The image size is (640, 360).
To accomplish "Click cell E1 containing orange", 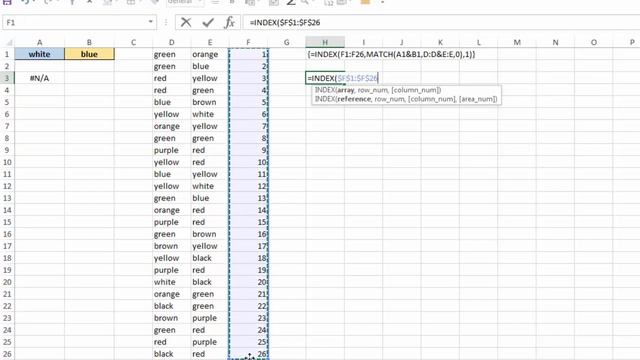I will (210, 54).
